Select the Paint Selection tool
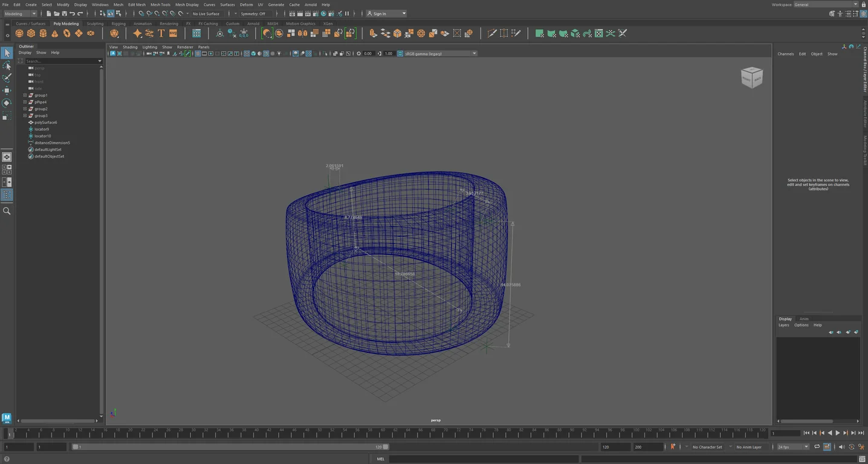 [7, 78]
